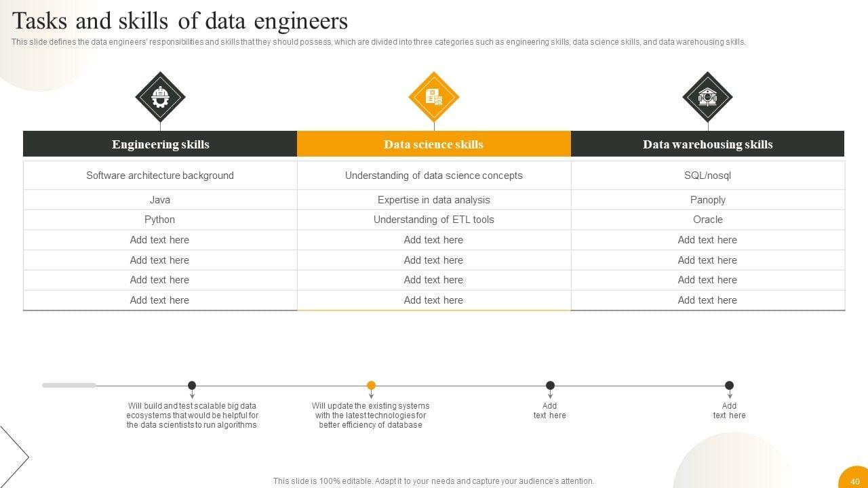The width and height of the screenshot is (868, 488).
Task: Select the Understanding of ETL tools cell
Action: click(434, 220)
